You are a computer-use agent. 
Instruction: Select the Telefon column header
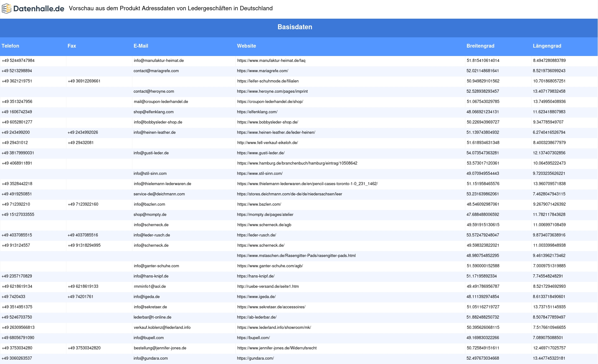10,46
